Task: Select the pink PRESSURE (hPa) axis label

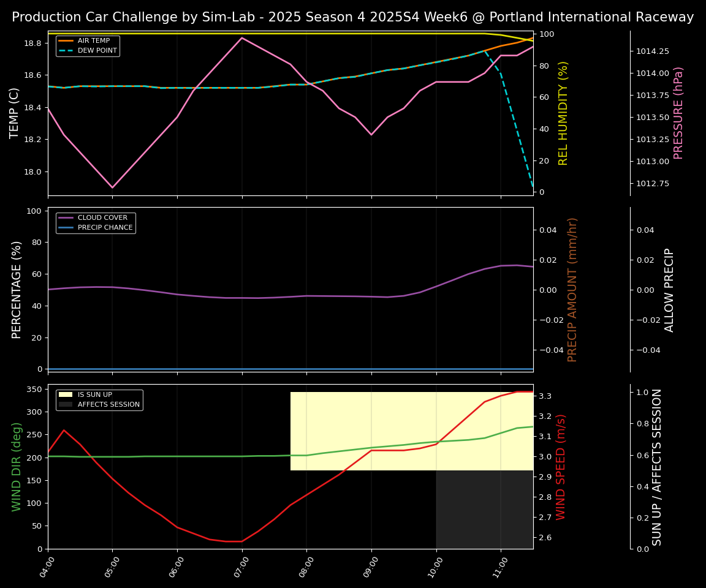Action: pyautogui.click(x=678, y=113)
